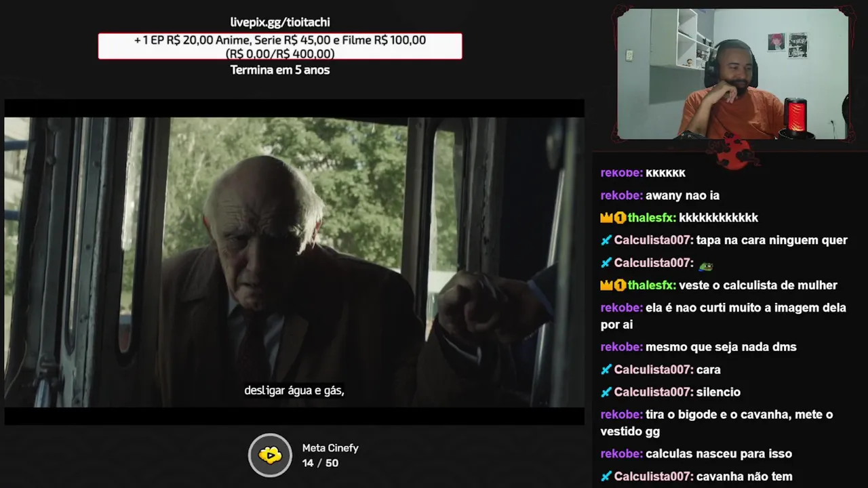Click chat text 'cavanha não tem'
Screen dimensions: 868x488
click(x=745, y=476)
